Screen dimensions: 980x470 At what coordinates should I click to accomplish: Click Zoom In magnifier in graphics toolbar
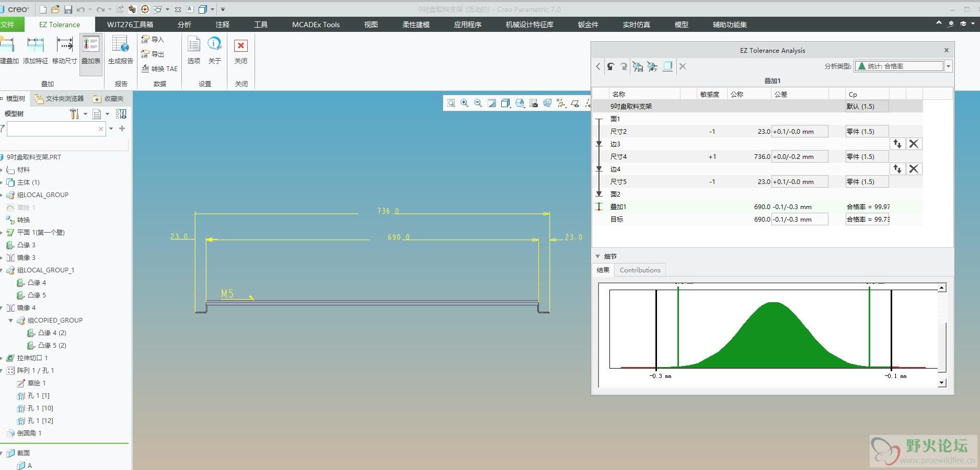[x=465, y=104]
